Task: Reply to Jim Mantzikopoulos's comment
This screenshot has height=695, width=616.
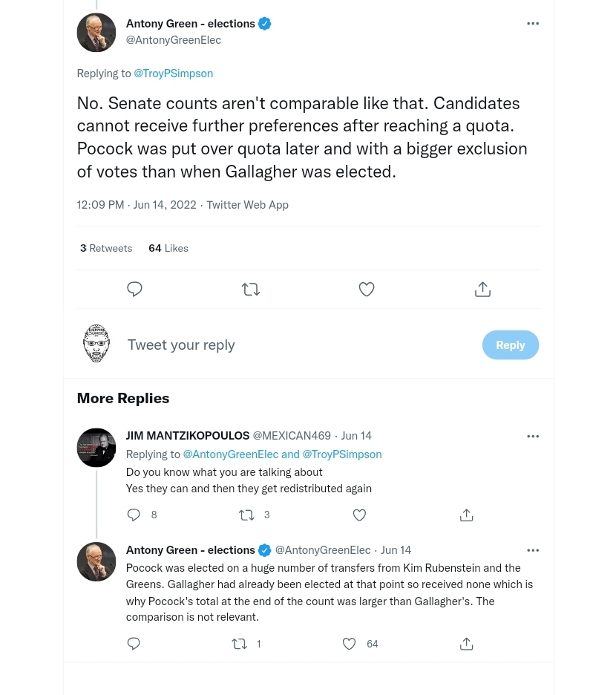Action: [x=134, y=515]
